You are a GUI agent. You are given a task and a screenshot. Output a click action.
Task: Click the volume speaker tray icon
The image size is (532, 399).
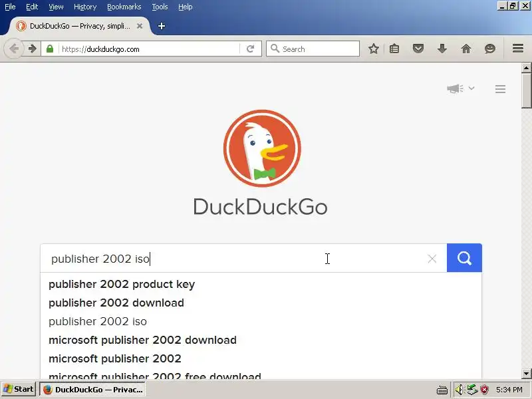[459, 390]
